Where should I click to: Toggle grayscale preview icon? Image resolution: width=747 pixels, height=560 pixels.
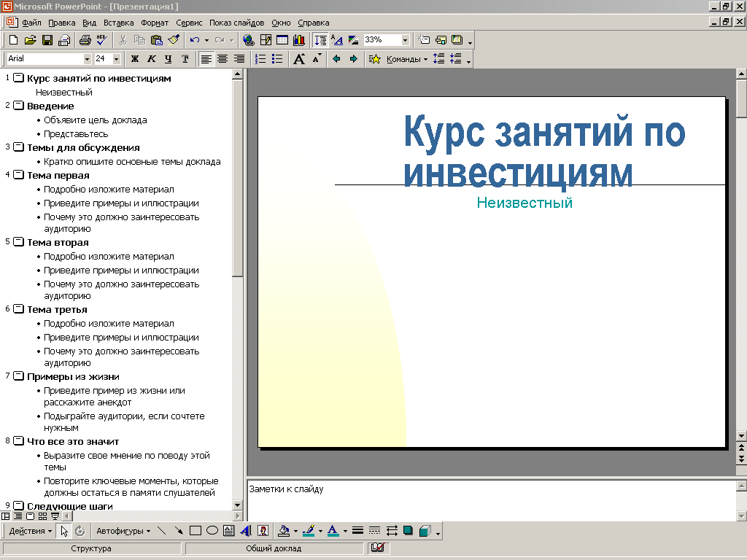click(354, 40)
